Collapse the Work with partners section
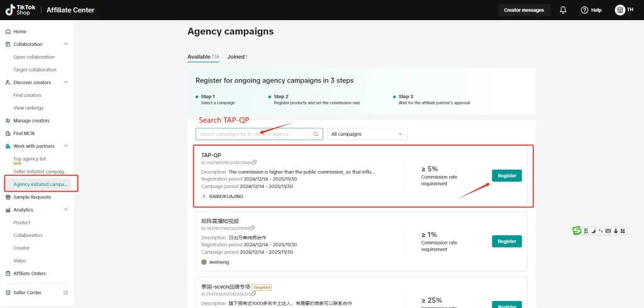The image size is (644, 308). point(65,146)
